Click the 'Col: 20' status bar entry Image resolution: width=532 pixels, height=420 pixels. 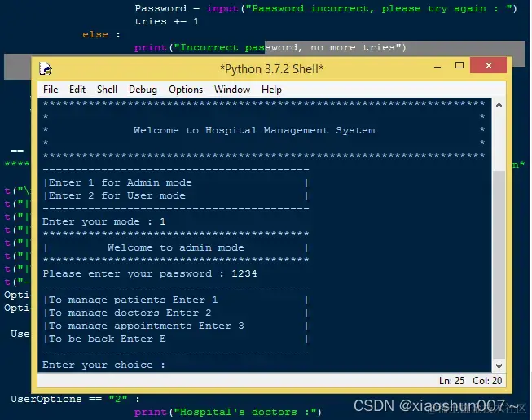pos(487,381)
